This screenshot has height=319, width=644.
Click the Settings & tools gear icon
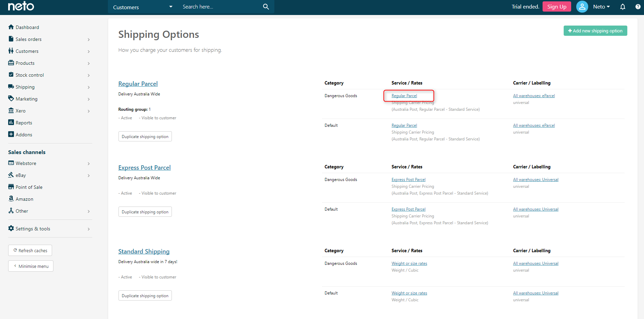(11, 228)
